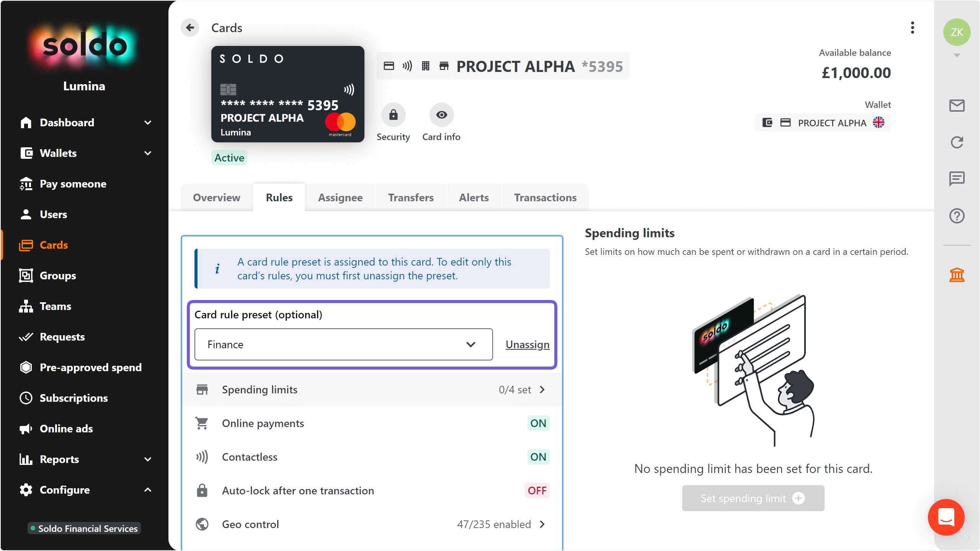Expand the Wallets menu chevron
Image resolution: width=980 pixels, height=551 pixels.
(148, 153)
